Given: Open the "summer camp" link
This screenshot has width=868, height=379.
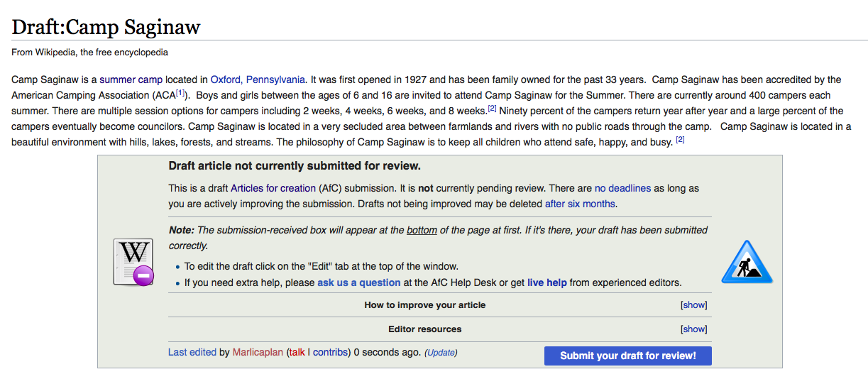Looking at the screenshot, I should coord(131,79).
